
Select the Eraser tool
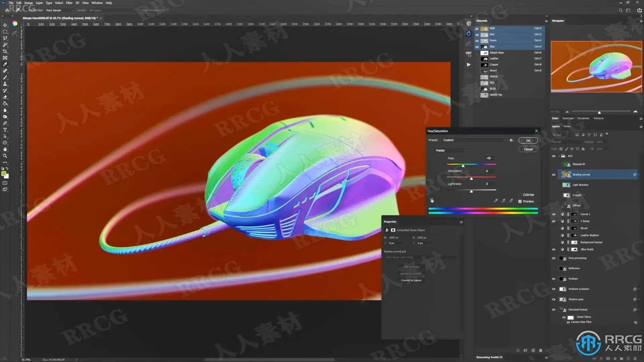[5, 97]
